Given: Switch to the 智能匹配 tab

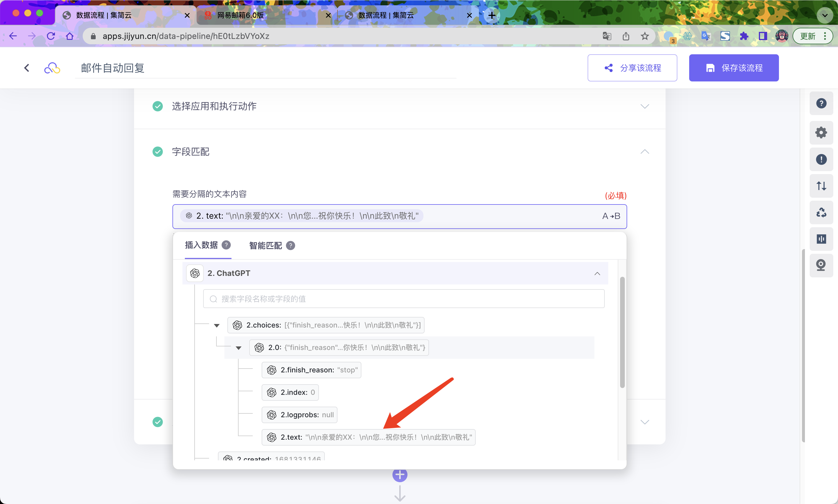Looking at the screenshot, I should pos(265,246).
